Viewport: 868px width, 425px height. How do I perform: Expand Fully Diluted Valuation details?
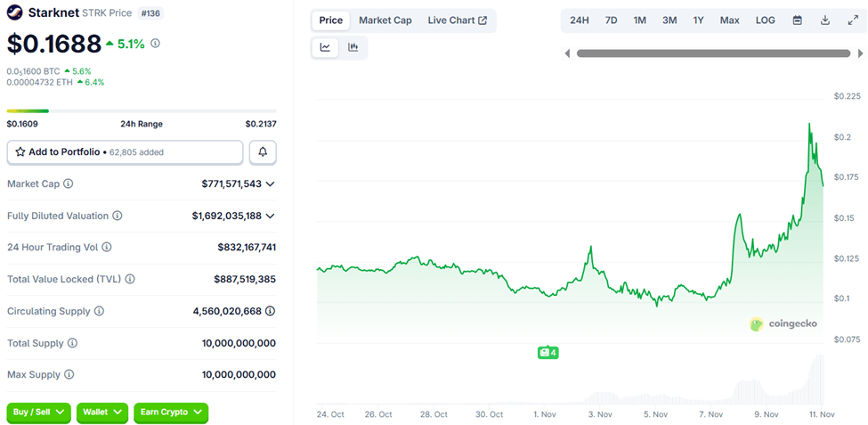coord(270,216)
